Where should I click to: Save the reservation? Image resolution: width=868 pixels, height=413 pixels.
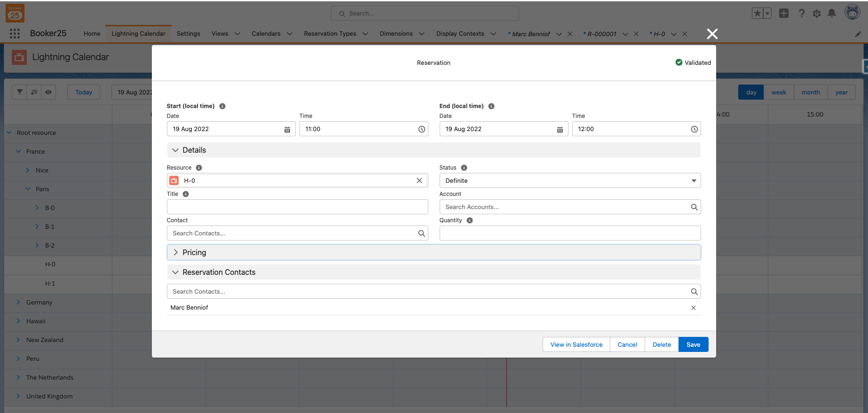pos(693,344)
